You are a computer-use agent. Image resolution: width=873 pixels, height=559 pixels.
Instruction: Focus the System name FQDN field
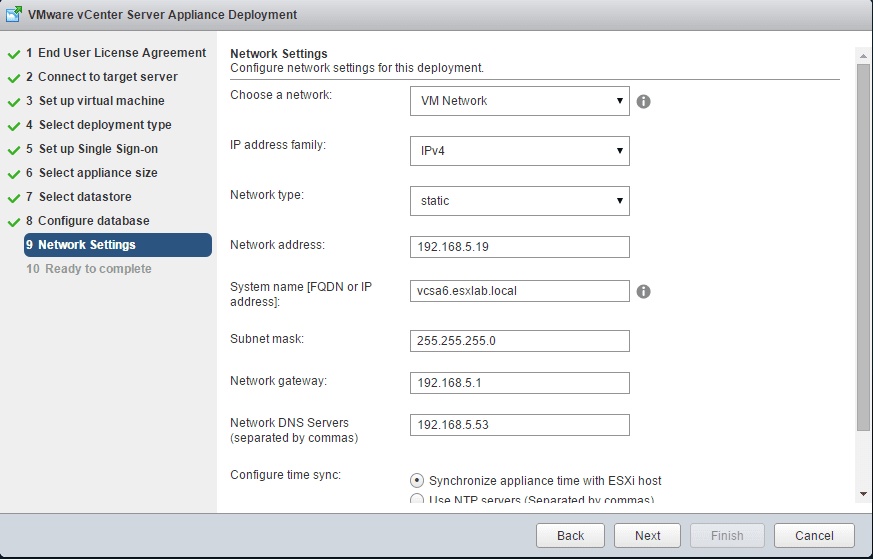pyautogui.click(x=519, y=291)
